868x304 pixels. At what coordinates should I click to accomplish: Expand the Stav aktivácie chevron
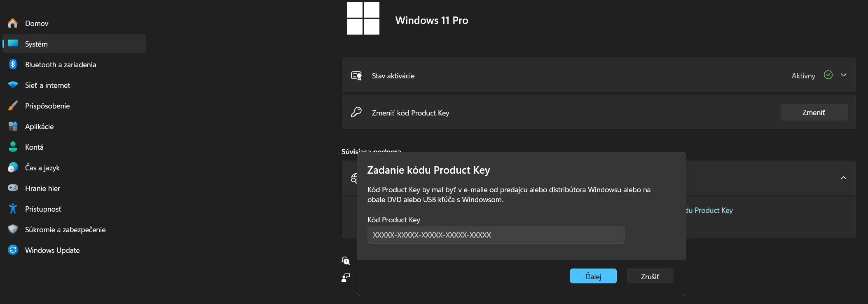coord(843,75)
